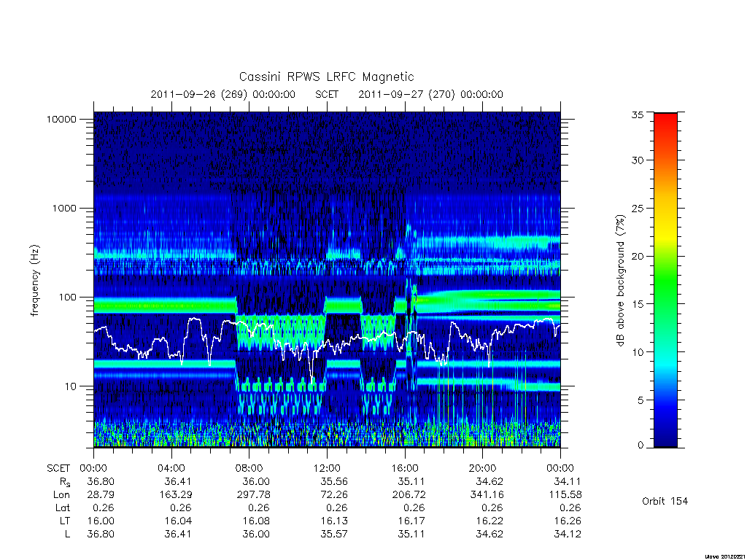747x560 pixels.
Task: Click the 10000 frequency axis label
Action: (x=61, y=119)
